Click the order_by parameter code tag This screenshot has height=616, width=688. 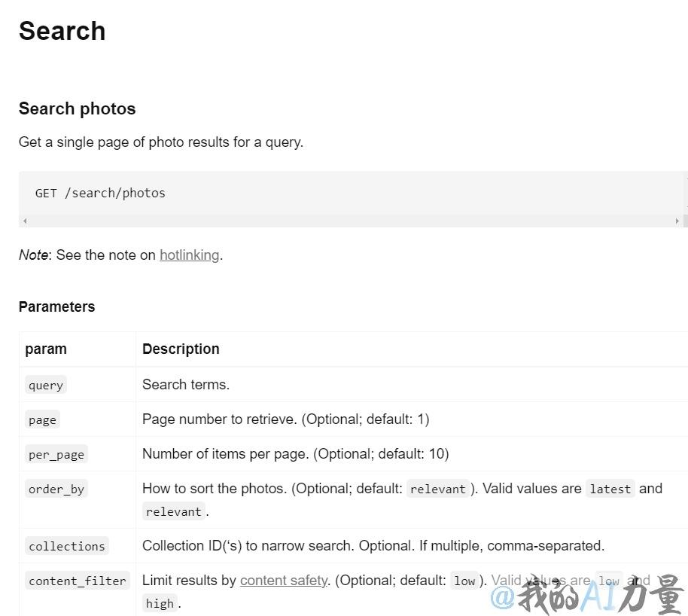56,489
